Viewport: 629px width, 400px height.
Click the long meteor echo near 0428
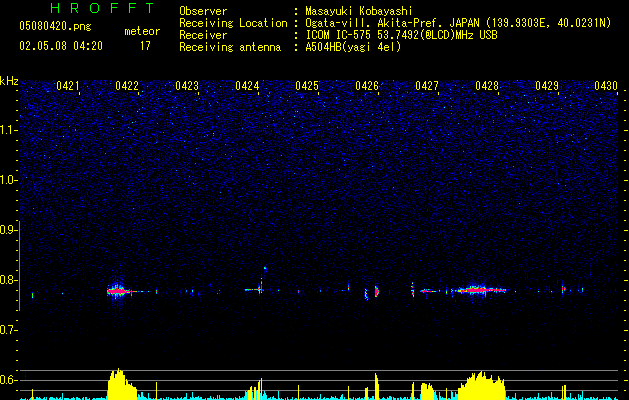point(481,290)
